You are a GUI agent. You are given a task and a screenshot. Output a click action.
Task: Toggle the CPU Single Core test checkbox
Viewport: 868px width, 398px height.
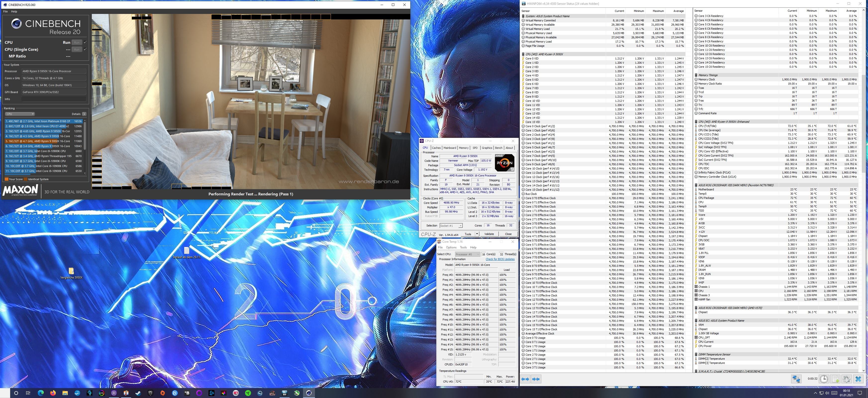click(x=85, y=49)
